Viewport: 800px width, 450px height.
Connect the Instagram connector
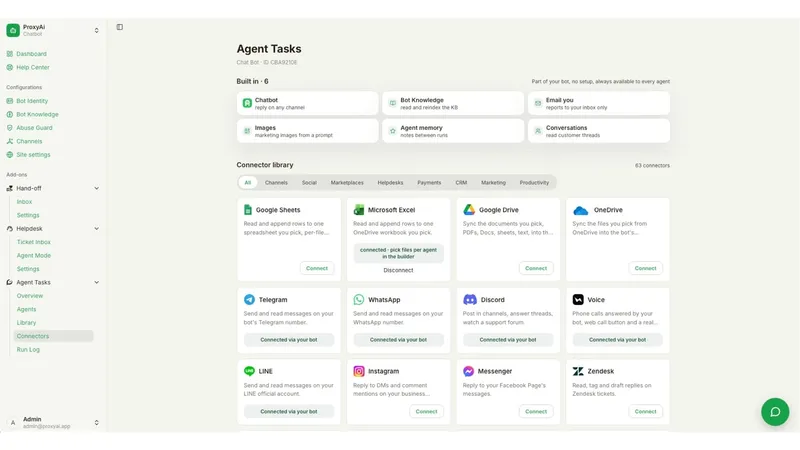tap(427, 411)
